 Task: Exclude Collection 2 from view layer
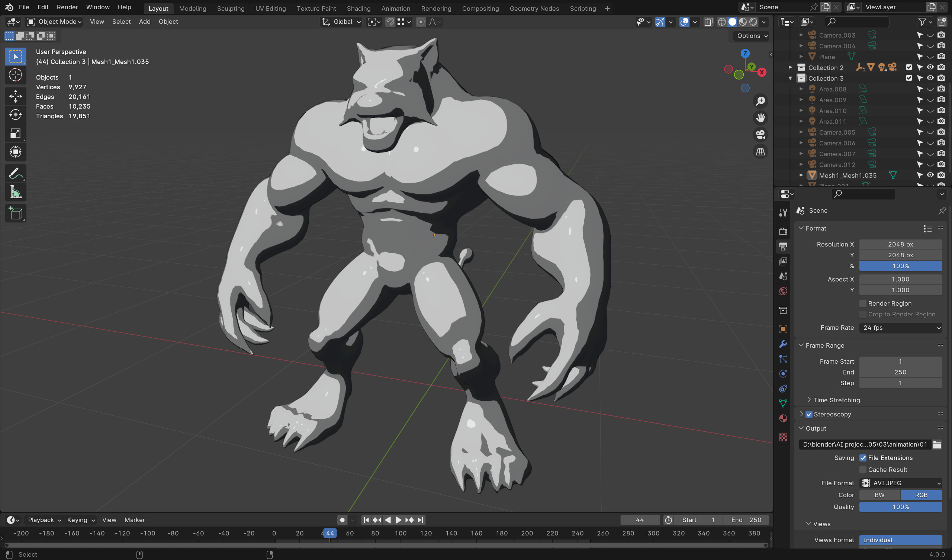909,67
